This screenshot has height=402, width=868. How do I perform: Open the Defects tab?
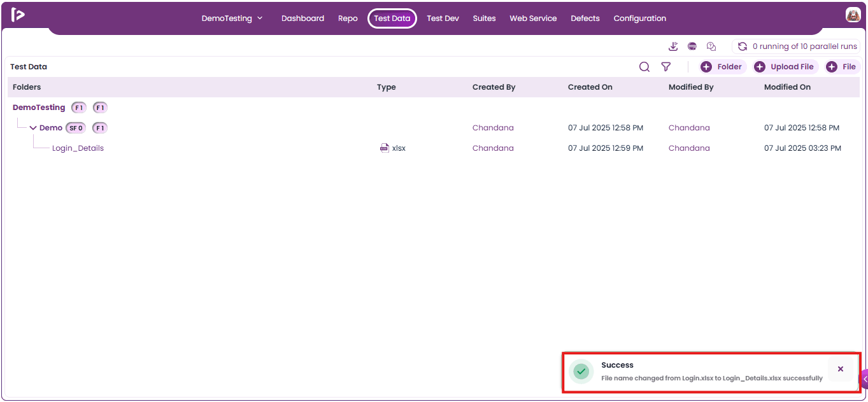[585, 18]
